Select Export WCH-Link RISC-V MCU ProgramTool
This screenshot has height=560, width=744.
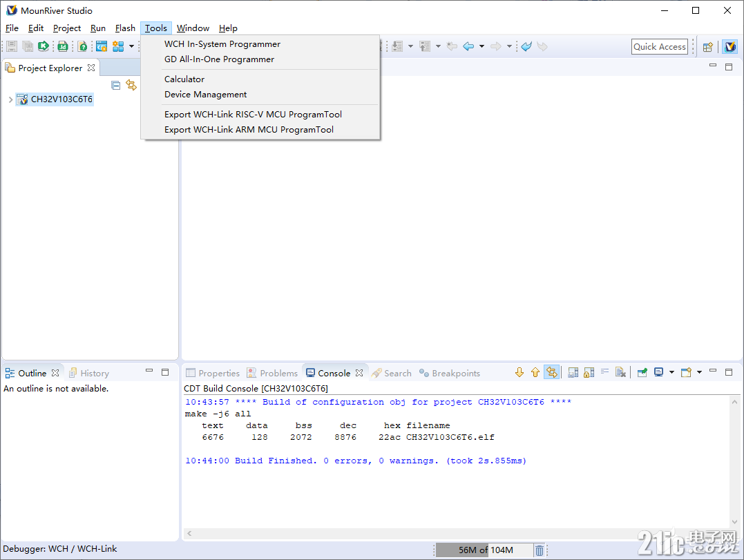tap(260, 114)
